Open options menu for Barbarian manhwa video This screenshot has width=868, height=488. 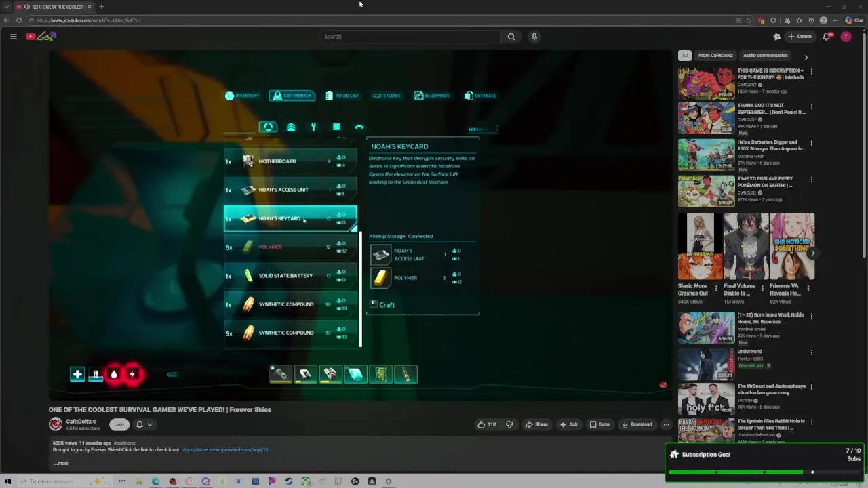tap(811, 143)
